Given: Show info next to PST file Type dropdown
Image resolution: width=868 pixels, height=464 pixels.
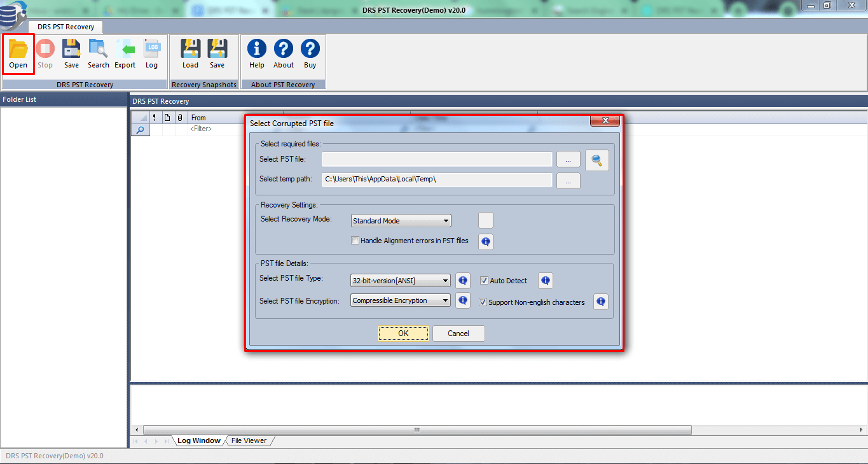Looking at the screenshot, I should tap(463, 281).
